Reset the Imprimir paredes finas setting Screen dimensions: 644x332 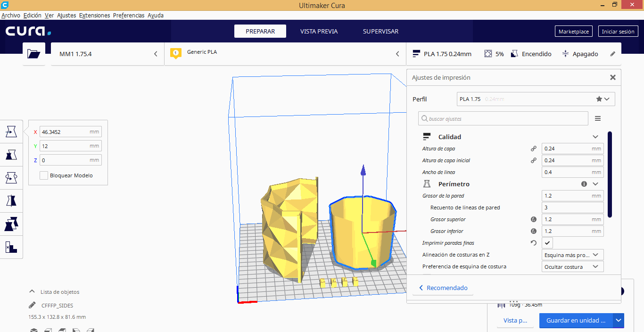click(x=534, y=243)
